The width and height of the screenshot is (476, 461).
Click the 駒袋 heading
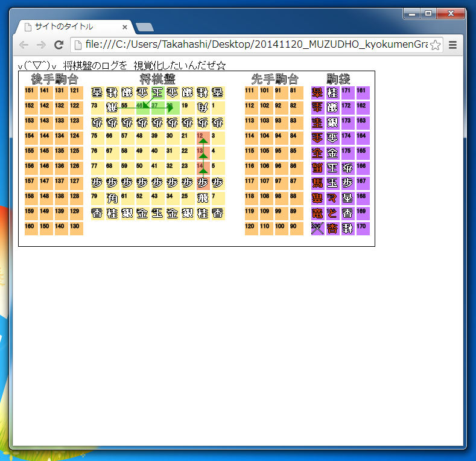338,79
